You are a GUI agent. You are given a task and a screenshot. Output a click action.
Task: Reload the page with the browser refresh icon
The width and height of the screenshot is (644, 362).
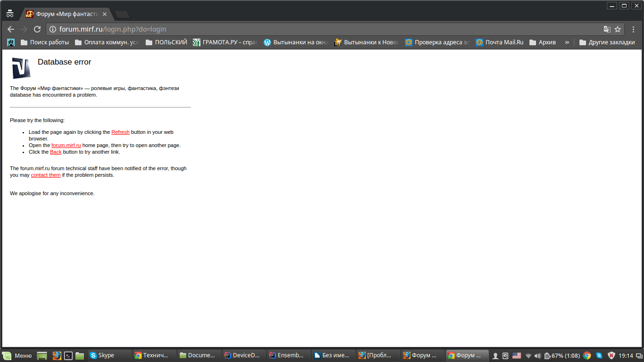click(x=37, y=29)
